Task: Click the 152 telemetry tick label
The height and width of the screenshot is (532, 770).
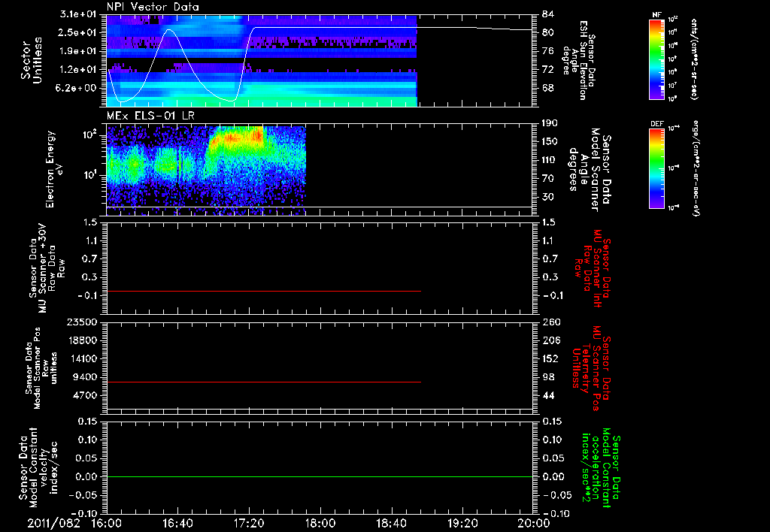Action: coord(550,358)
